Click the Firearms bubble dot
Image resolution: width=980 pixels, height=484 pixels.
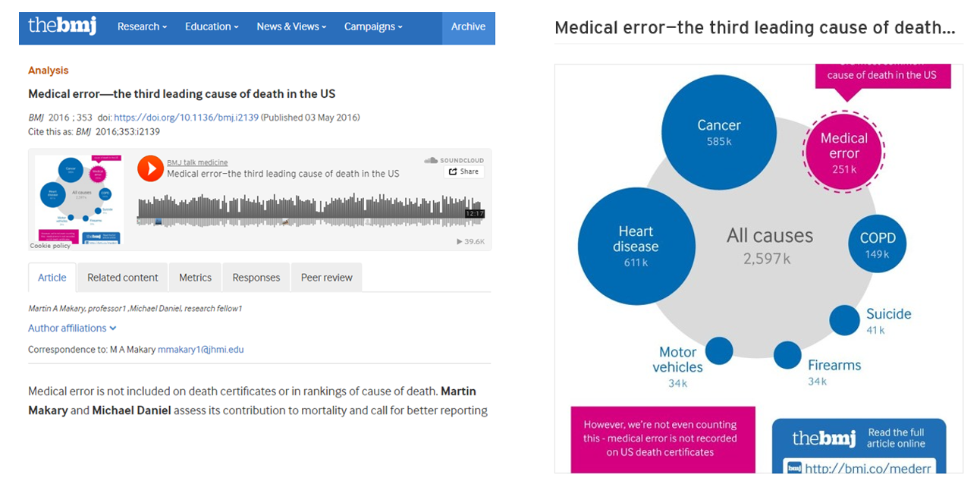coord(787,355)
